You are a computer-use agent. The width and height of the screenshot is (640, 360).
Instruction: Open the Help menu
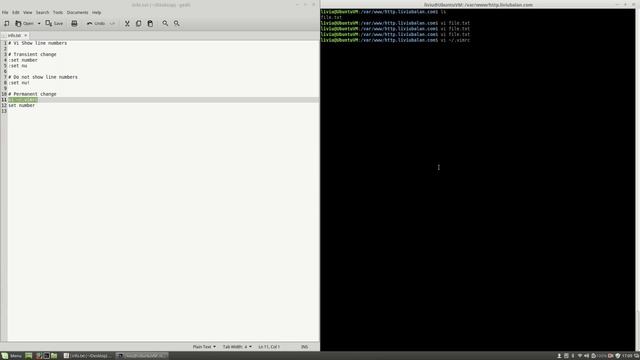96,12
